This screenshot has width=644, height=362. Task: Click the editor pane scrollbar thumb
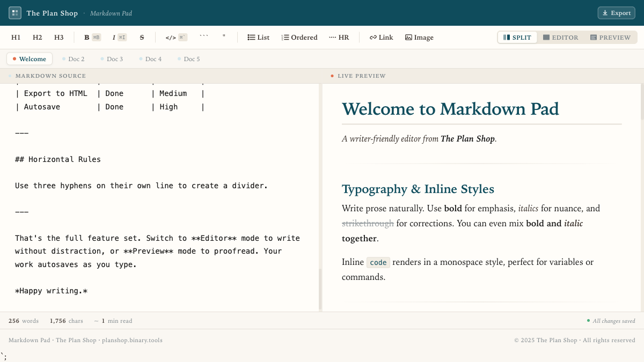pyautogui.click(x=320, y=289)
